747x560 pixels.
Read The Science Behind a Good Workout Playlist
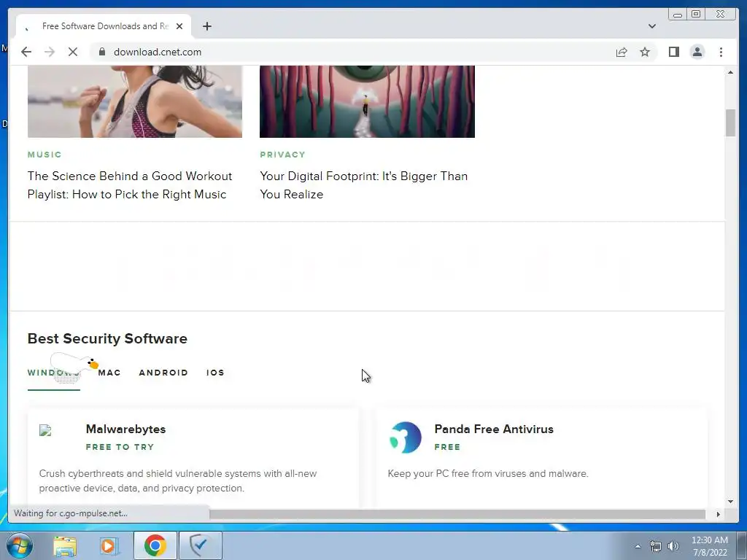(130, 185)
